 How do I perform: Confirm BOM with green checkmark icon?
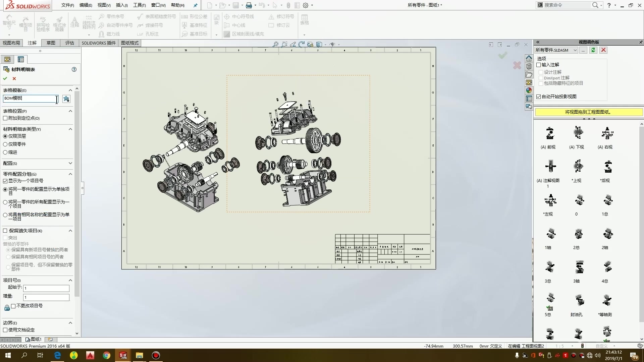click(x=5, y=78)
